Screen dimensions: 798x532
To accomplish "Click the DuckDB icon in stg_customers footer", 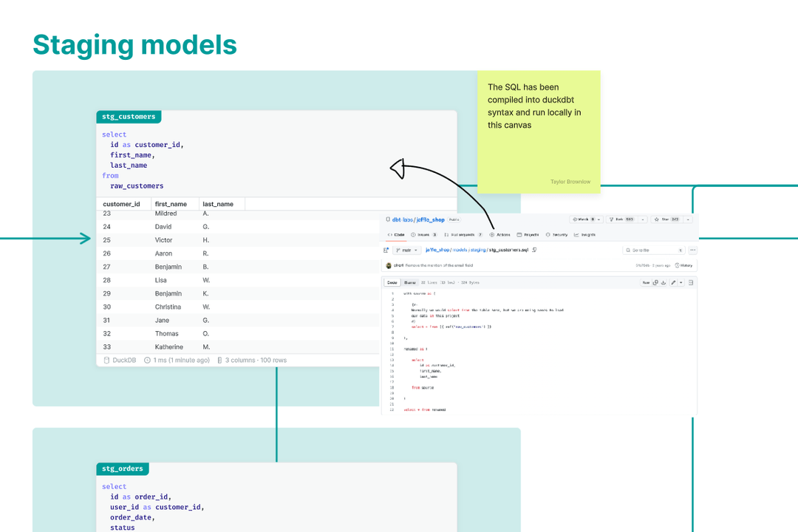I will click(x=106, y=360).
